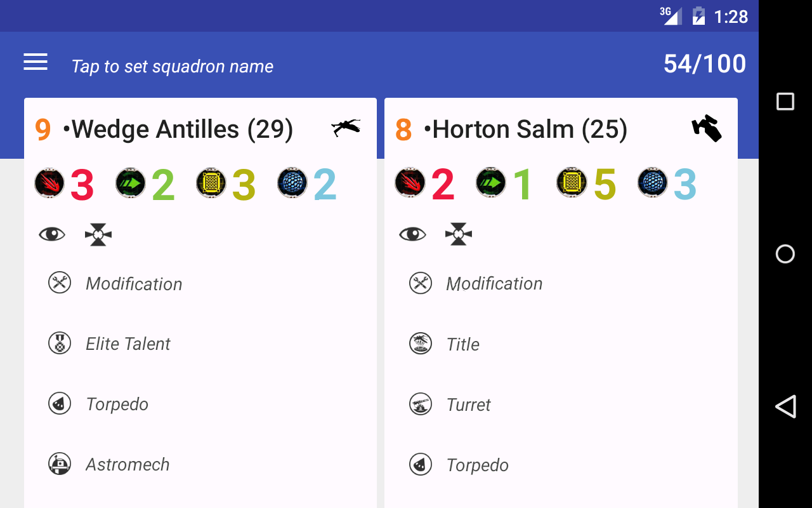This screenshot has height=508, width=812.
Task: Open Wedge Antilles' Modification upgrade slot
Action: click(x=134, y=284)
